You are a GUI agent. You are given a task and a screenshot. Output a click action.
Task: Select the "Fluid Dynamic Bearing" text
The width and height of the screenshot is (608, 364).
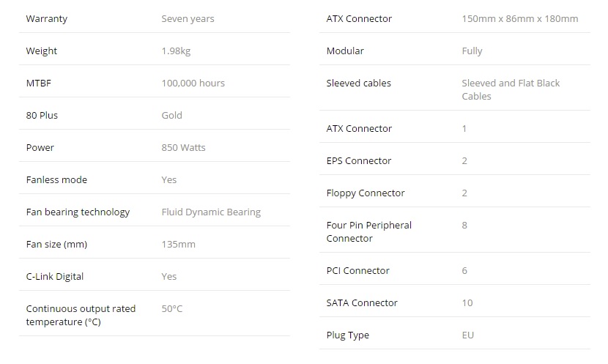point(211,212)
